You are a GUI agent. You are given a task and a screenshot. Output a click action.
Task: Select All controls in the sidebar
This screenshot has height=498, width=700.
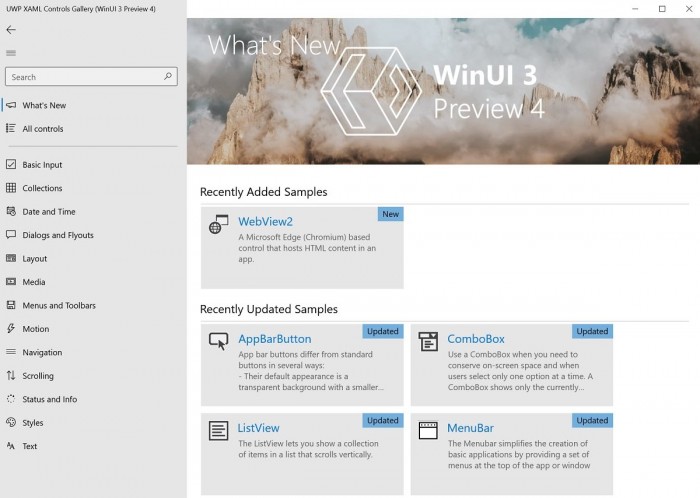(43, 129)
